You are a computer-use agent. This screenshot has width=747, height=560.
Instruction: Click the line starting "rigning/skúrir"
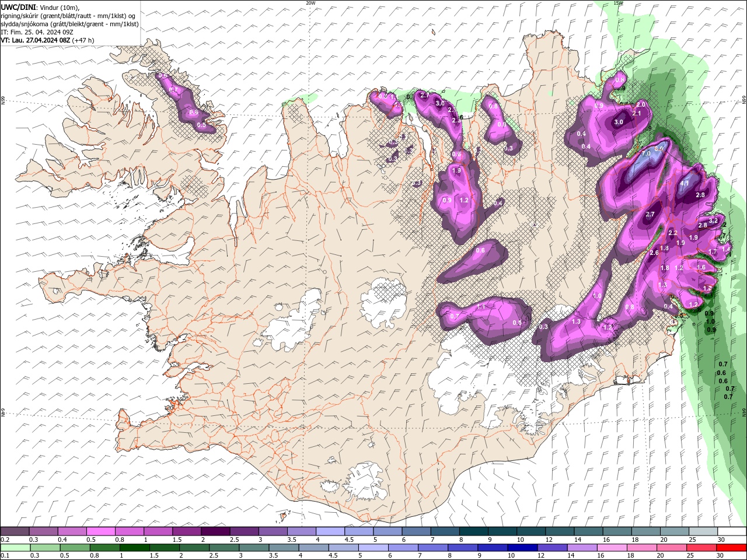68,16
